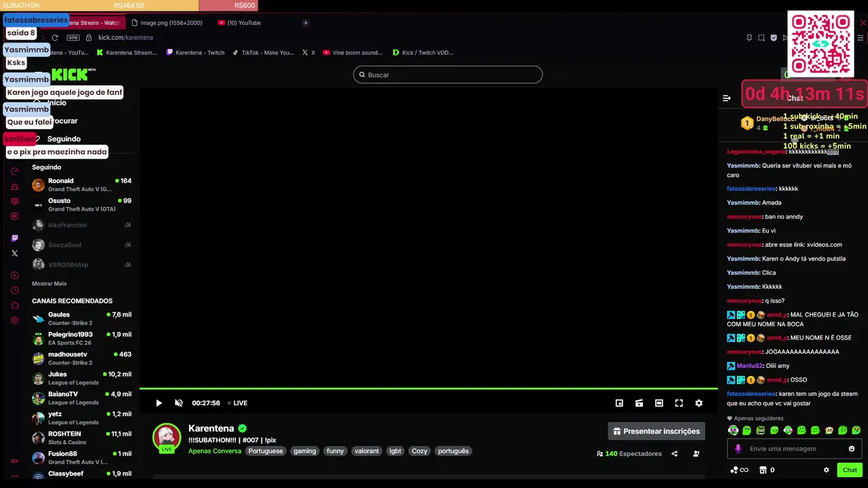Open chat settings gear icon
This screenshot has width=868, height=488.
826,470
